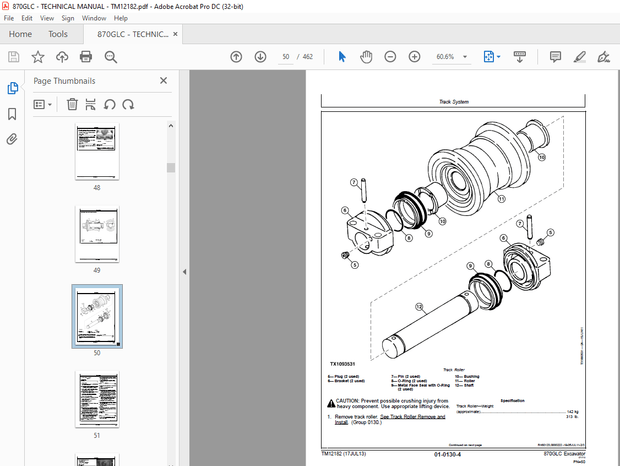Click thumbnail panel scrollbar up arrow
620x466 pixels.
coord(171,126)
